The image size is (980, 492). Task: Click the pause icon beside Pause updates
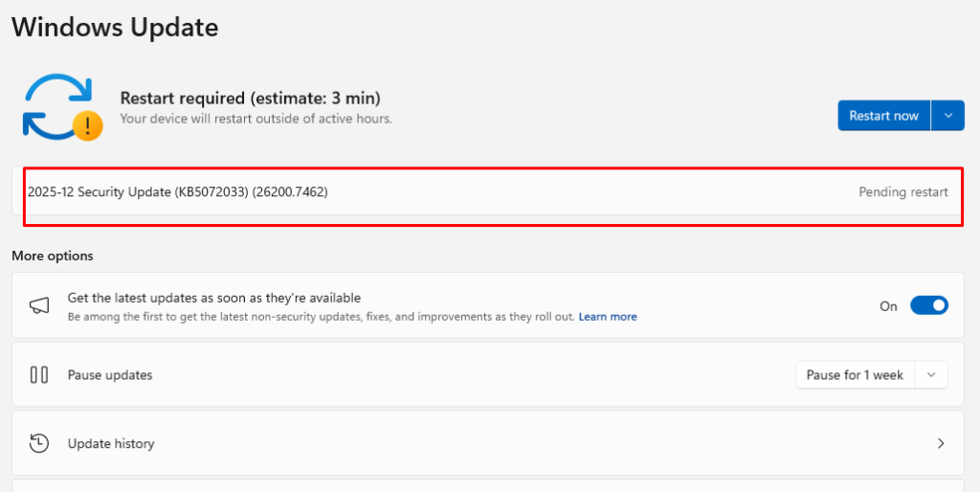(39, 375)
